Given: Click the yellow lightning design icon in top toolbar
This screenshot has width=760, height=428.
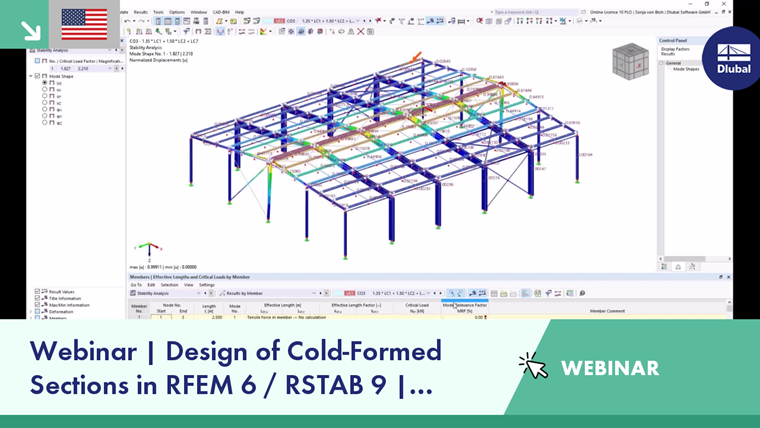Looking at the screenshot, I should click(220, 21).
